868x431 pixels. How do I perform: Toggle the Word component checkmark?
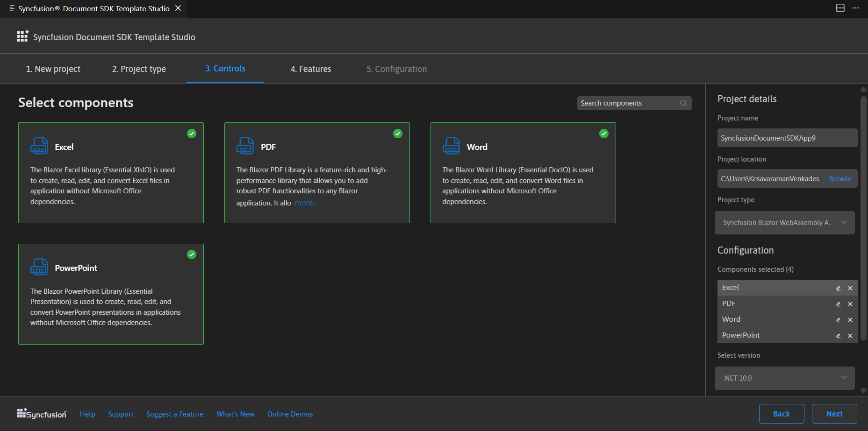(x=604, y=134)
